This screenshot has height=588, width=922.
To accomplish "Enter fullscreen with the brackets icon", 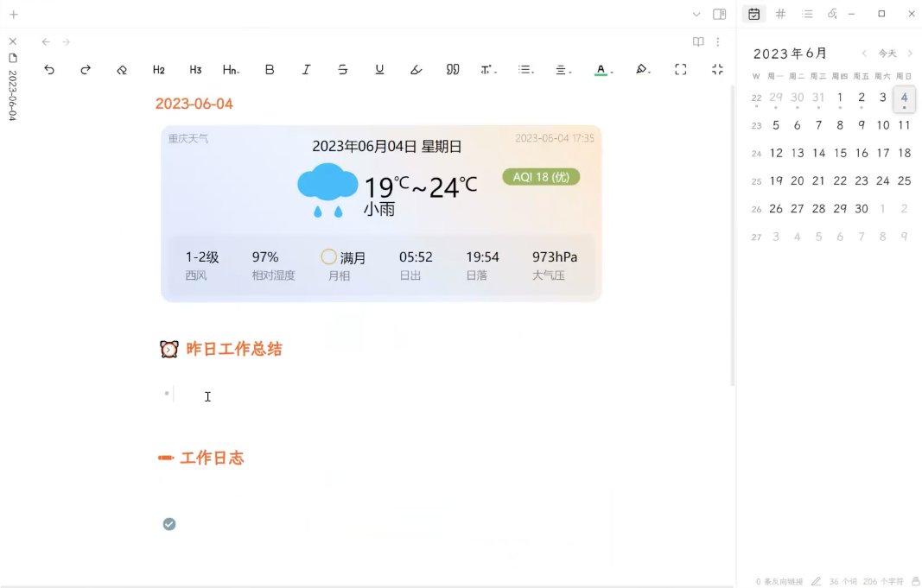I will 680,69.
